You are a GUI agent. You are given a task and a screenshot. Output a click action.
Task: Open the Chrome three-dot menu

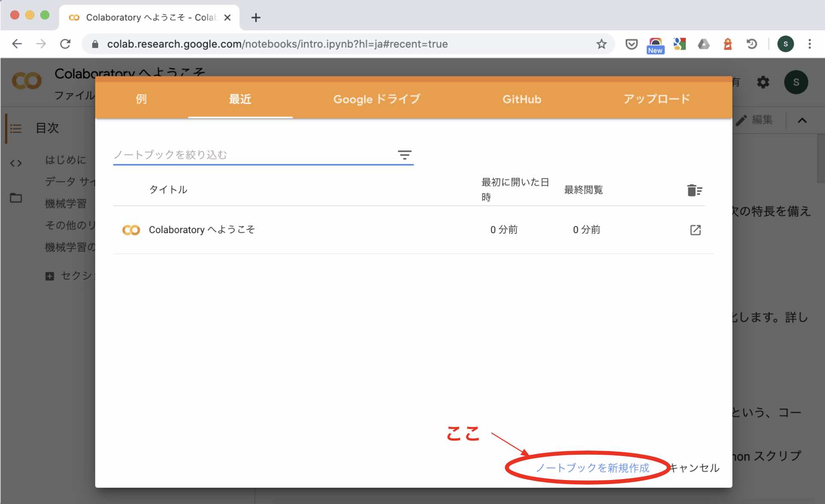810,44
